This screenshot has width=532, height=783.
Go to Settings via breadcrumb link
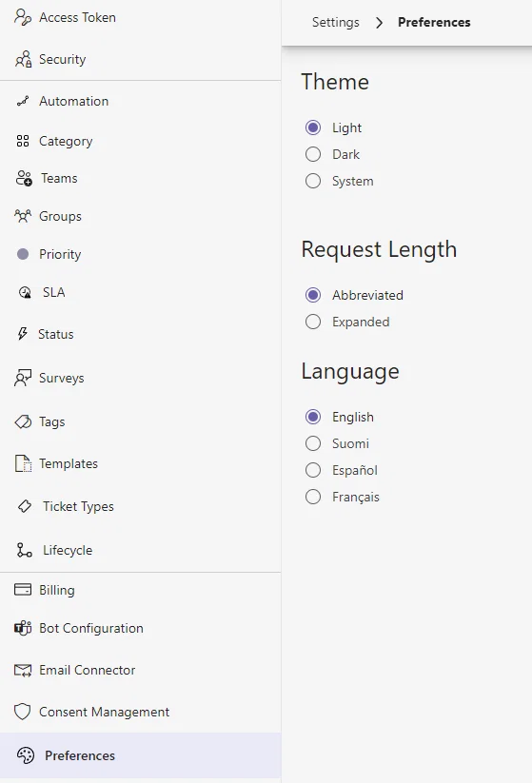336,23
